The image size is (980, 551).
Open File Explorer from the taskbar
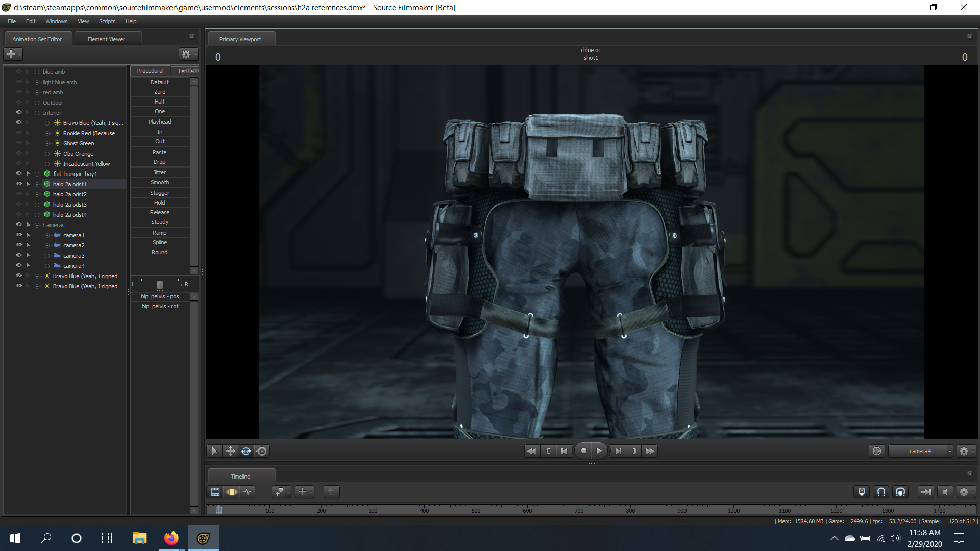point(139,538)
